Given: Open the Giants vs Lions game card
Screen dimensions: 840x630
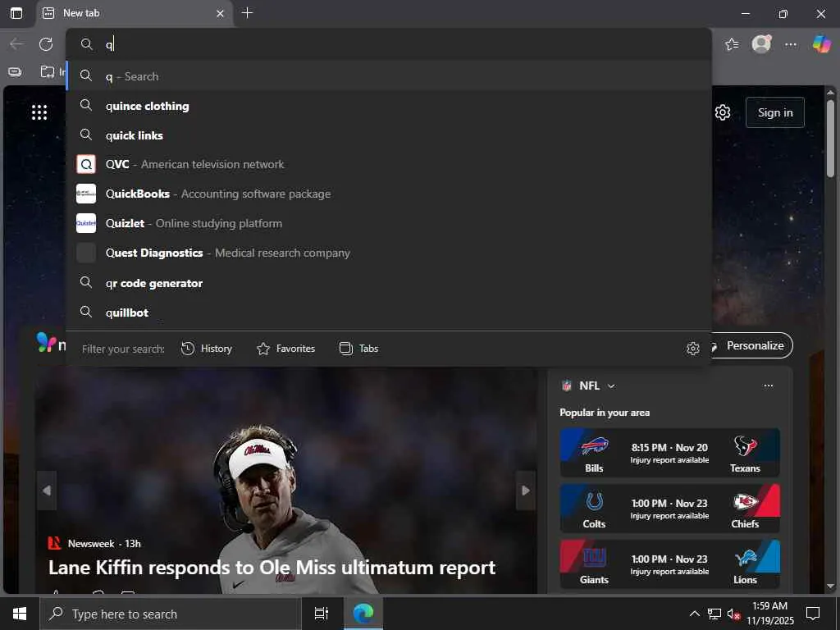Looking at the screenshot, I should 669,564.
